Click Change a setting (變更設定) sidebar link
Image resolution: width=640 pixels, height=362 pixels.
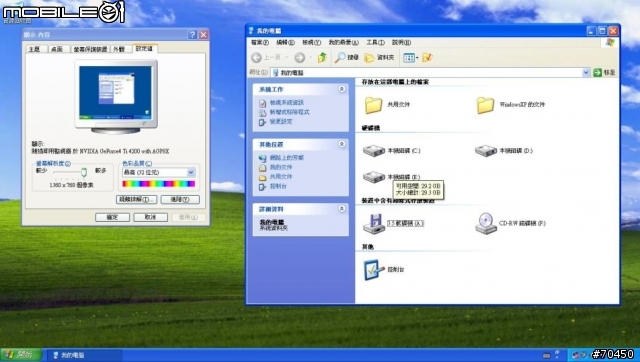click(x=281, y=121)
